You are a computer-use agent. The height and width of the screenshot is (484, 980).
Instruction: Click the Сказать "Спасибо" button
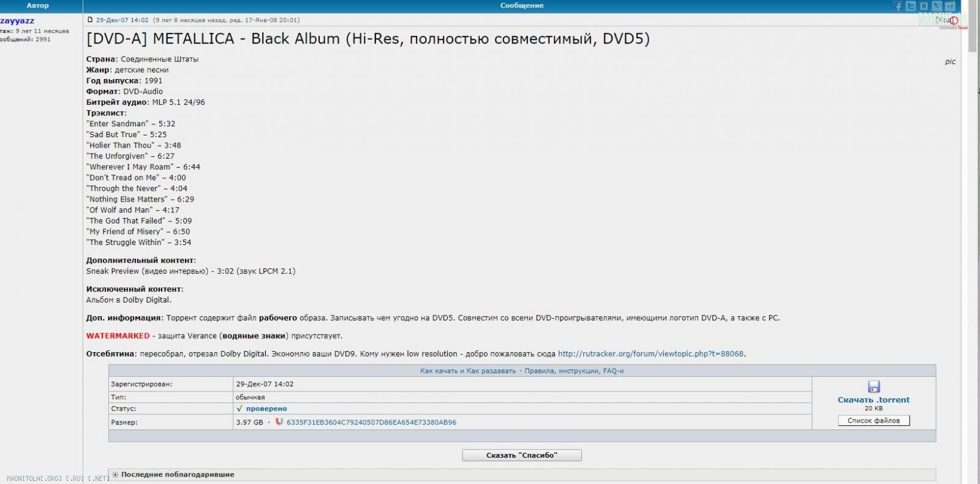522,455
